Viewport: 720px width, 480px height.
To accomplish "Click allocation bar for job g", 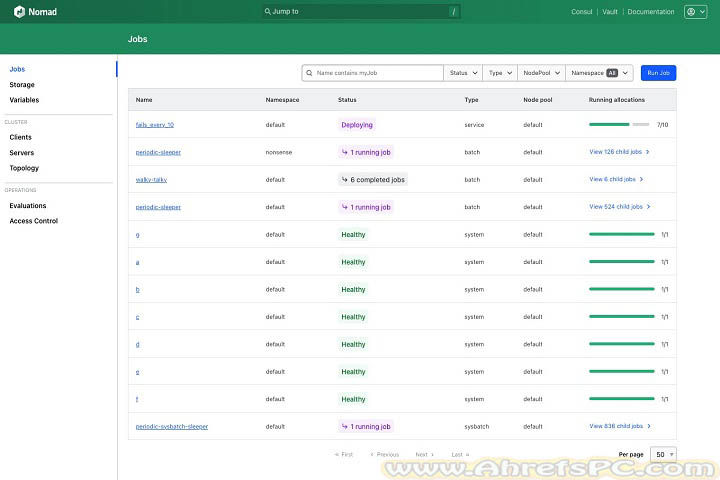I will (622, 234).
